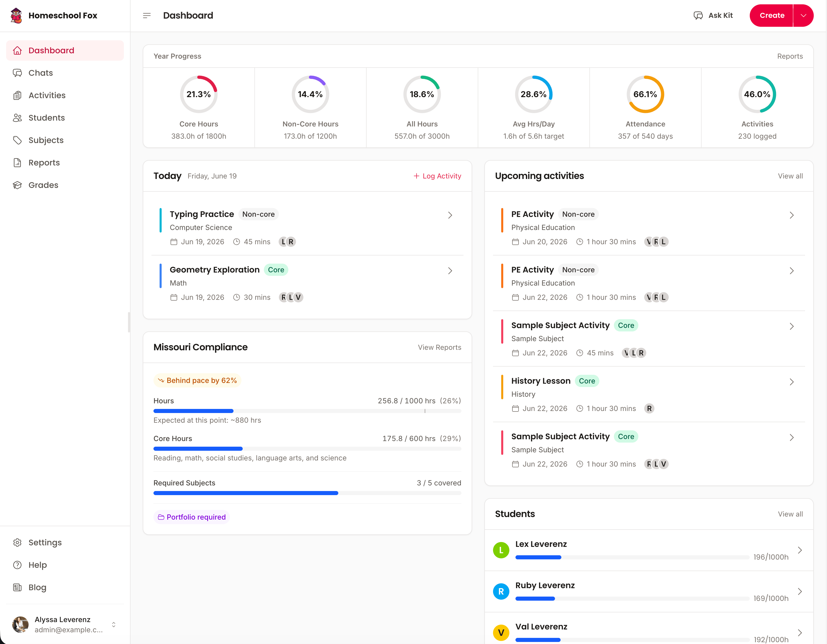Click the Chats icon in sidebar
This screenshot has height=644, width=827.
[x=17, y=73]
